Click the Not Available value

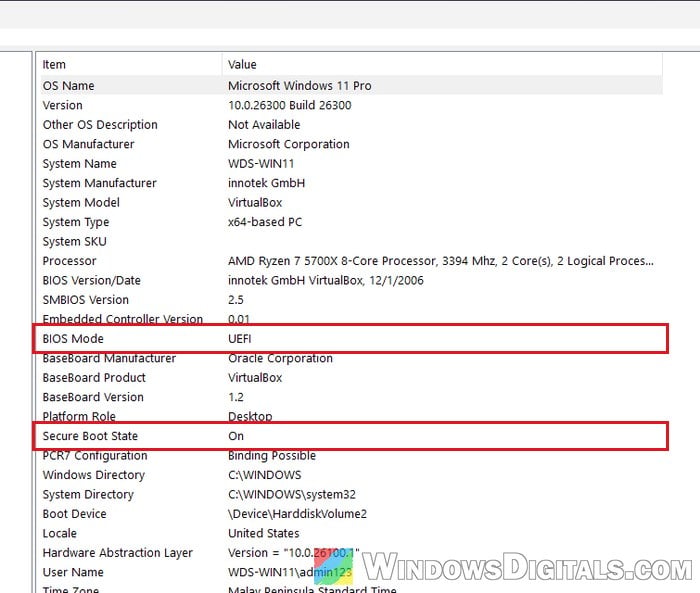264,125
